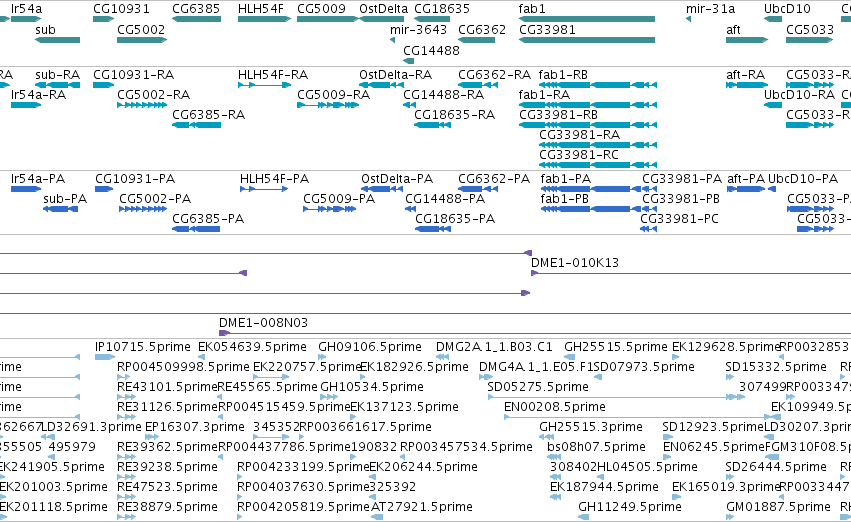Select the DME1-010K13 BAC clone label

[x=575, y=263]
